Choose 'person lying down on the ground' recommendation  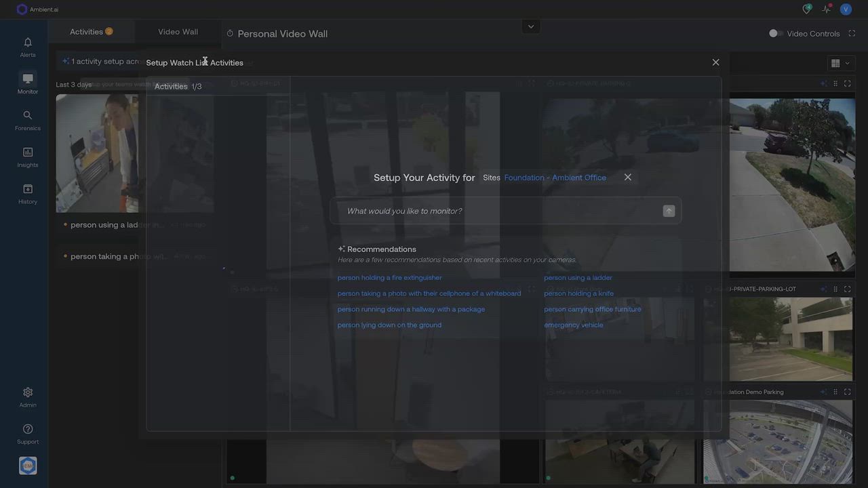click(389, 325)
